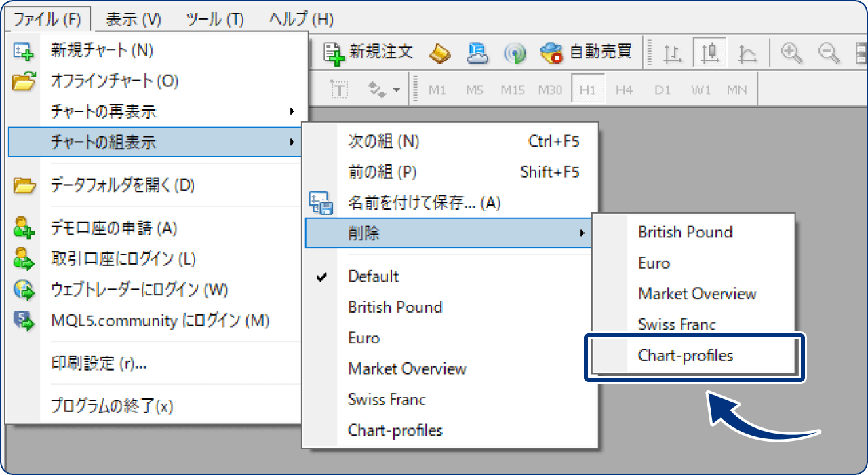Choose Chart-profiles in the 削除 submenu
The height and width of the screenshot is (475, 868).
click(686, 355)
